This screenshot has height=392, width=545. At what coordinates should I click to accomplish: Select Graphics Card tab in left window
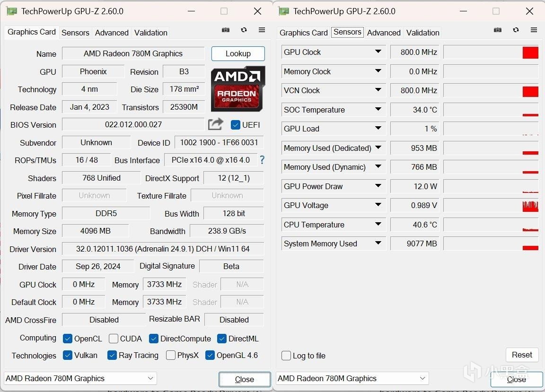[31, 32]
